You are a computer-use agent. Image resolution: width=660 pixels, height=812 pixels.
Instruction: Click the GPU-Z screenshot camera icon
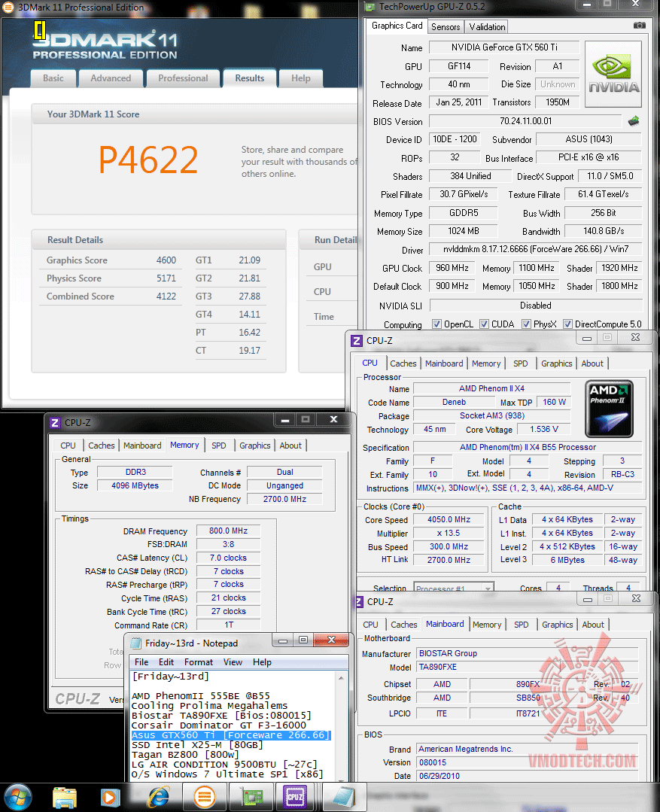[x=639, y=26]
